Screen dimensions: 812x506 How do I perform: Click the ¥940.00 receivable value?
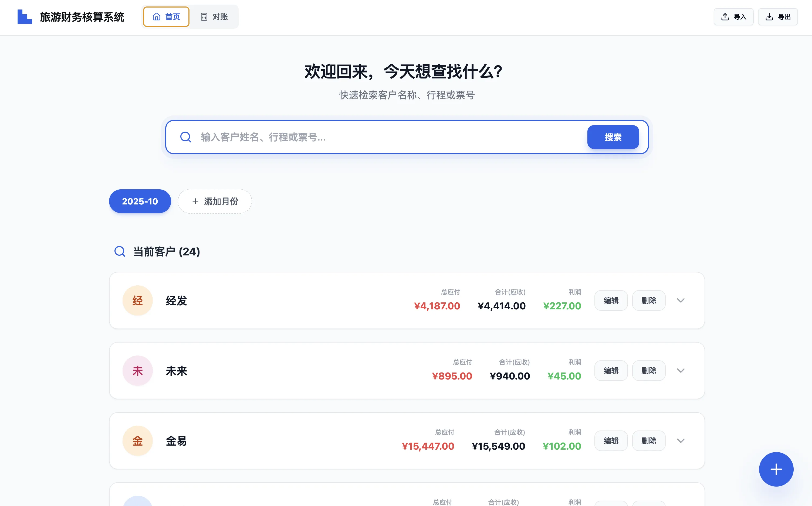coord(510,376)
